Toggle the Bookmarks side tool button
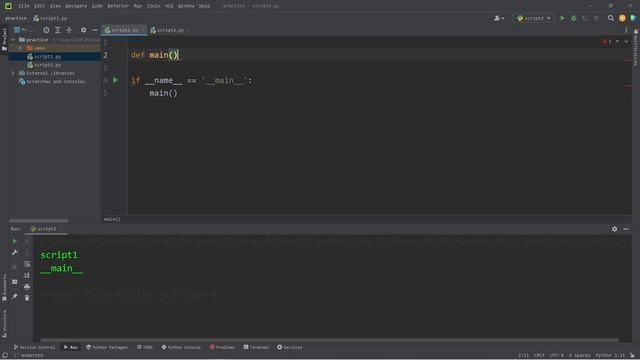640x360 pixels. (x=4, y=287)
